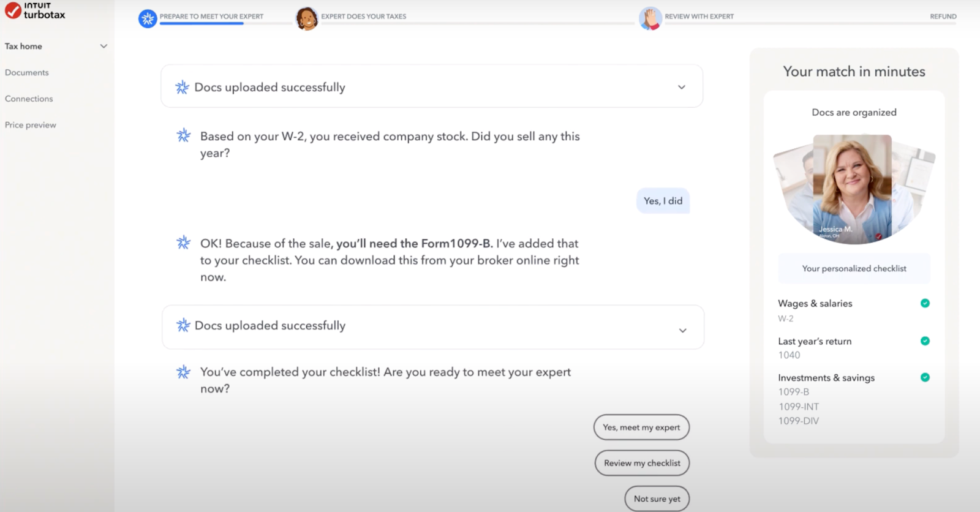Image resolution: width=980 pixels, height=512 pixels.
Task: Open Documents in the sidebar
Action: tap(27, 72)
